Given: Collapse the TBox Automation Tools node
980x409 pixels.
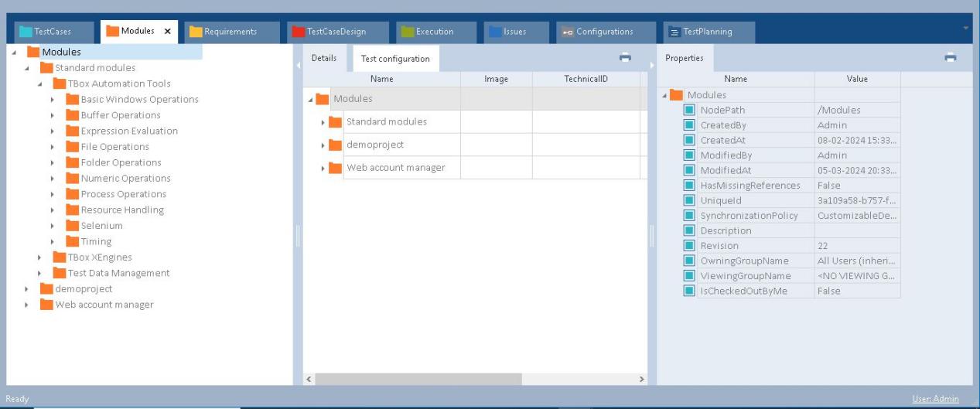Looking at the screenshot, I should (x=40, y=84).
